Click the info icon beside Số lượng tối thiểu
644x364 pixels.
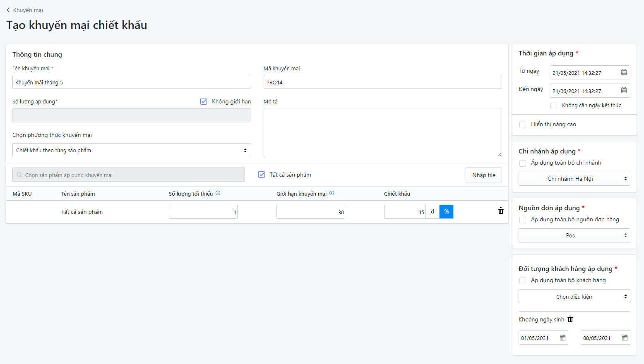tap(218, 193)
